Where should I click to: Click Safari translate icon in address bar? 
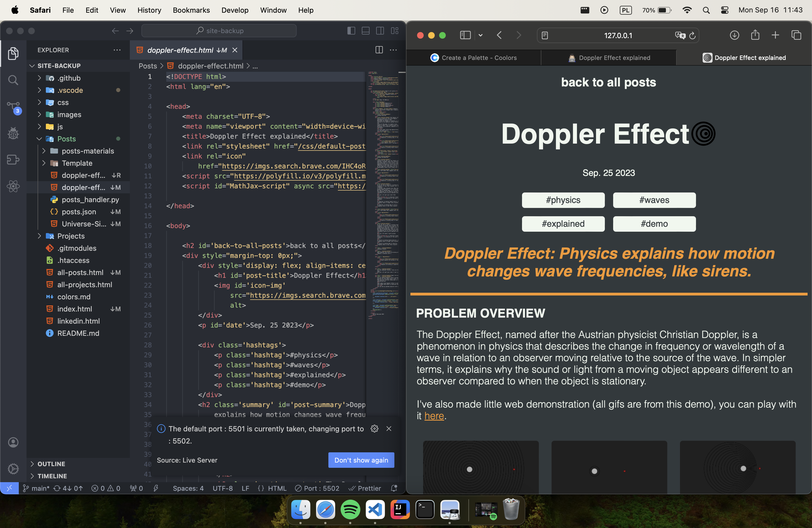[x=680, y=35]
